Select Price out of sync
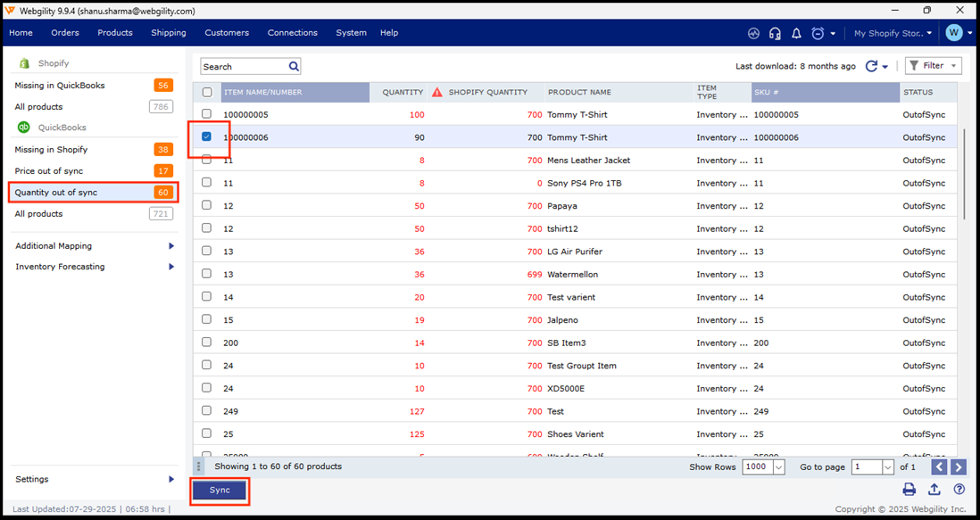980x520 pixels. 49,171
